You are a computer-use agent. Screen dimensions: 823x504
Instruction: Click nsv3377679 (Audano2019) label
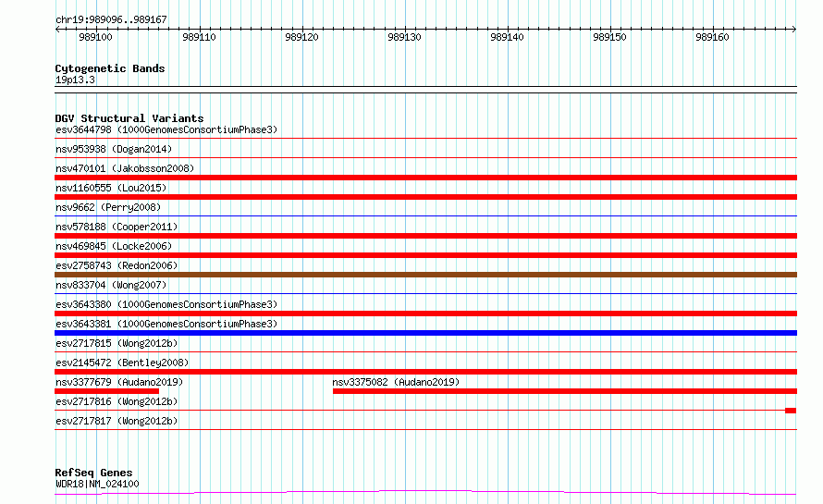tap(119, 382)
